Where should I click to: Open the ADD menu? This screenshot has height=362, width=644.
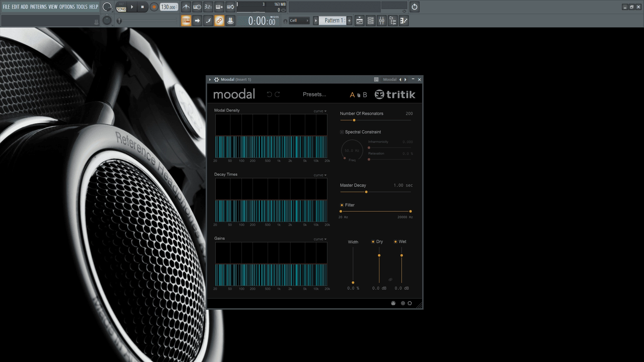pyautogui.click(x=24, y=7)
